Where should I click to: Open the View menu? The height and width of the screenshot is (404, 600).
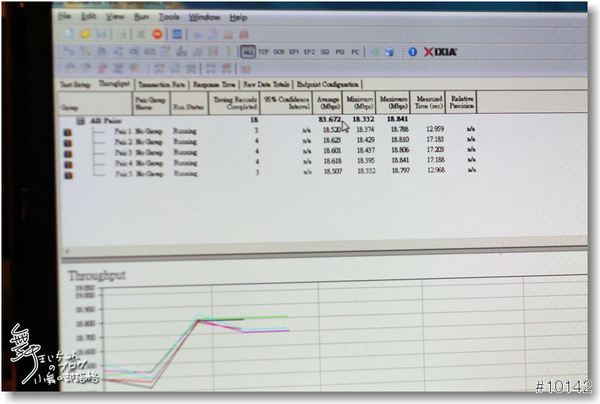point(114,16)
